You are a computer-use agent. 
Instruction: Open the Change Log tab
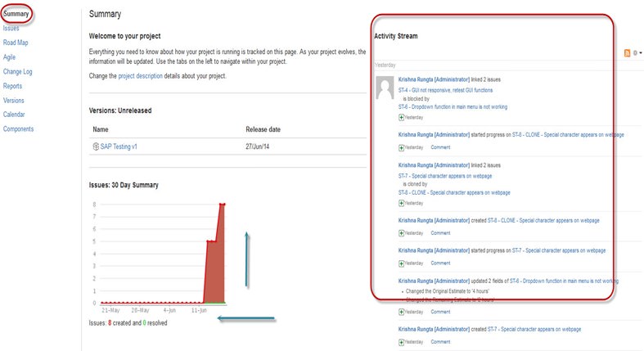tap(18, 72)
